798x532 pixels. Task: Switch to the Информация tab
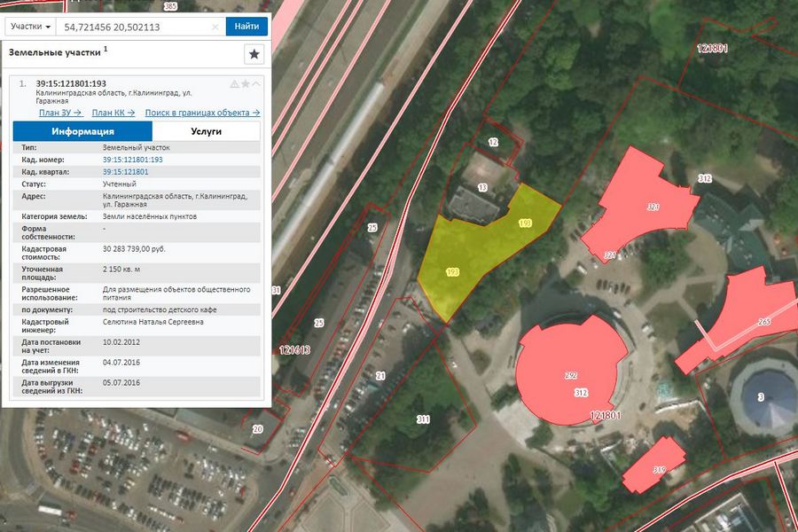point(76,131)
